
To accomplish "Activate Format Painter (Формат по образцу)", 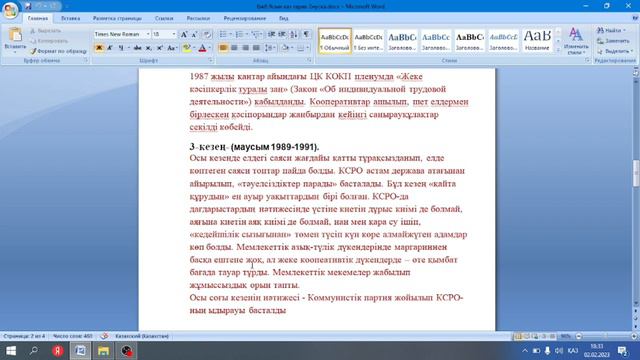I will point(58,51).
